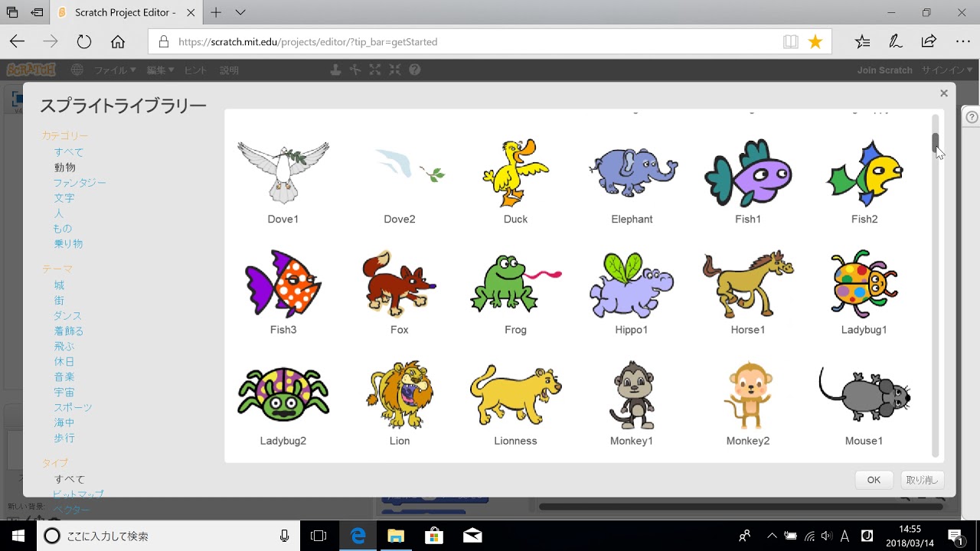980x551 pixels.
Task: Filter by 休日 theme
Action: click(x=64, y=362)
